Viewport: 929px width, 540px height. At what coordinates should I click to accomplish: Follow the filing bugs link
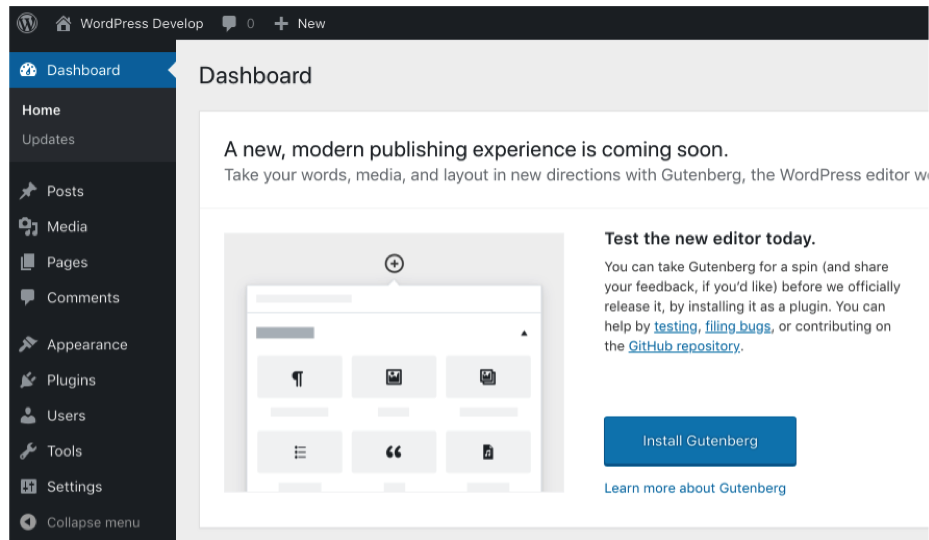coord(738,326)
